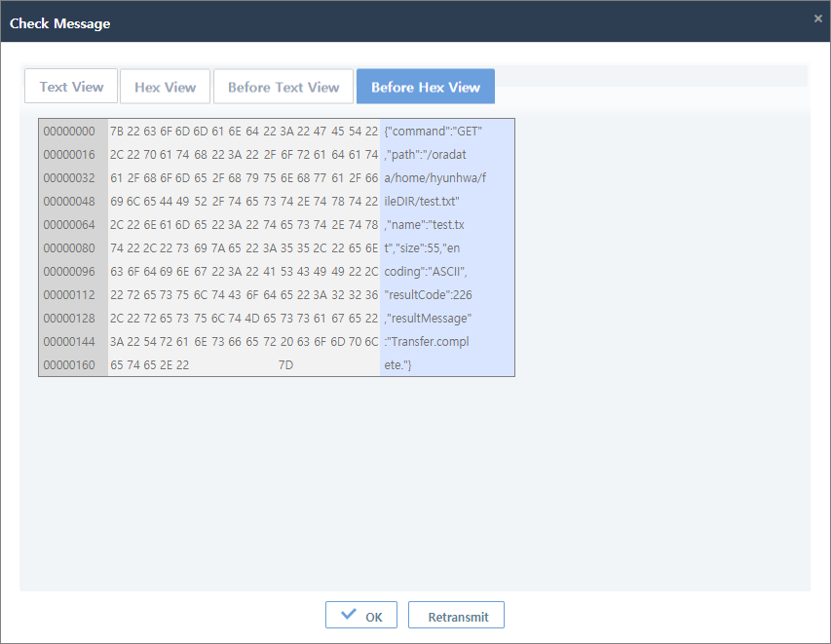Select offset row 00000096
The image size is (831, 644).
pyautogui.click(x=69, y=271)
